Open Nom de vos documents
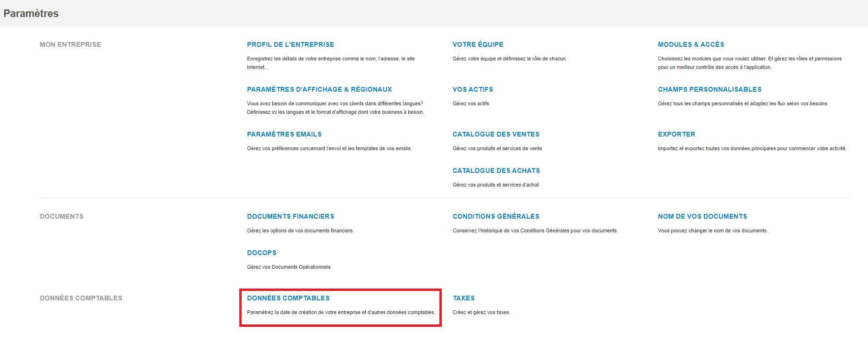Screen dimensions: 868x341 pyautogui.click(x=702, y=216)
